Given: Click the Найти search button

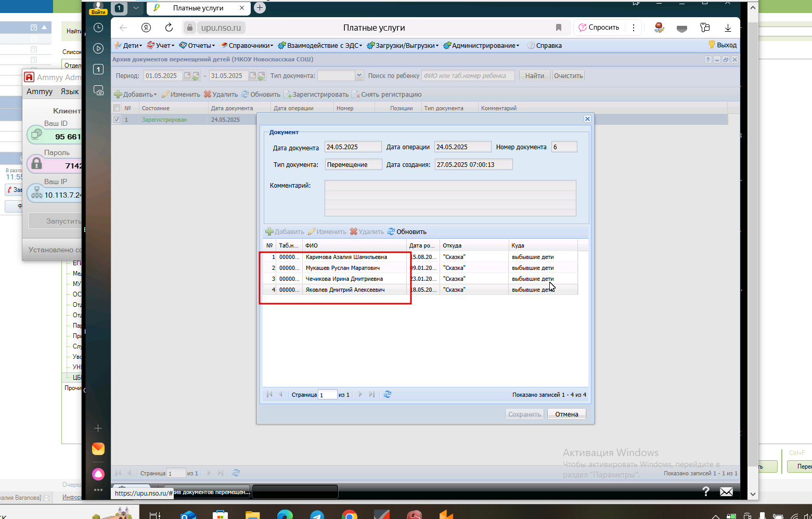Looking at the screenshot, I should click(534, 75).
